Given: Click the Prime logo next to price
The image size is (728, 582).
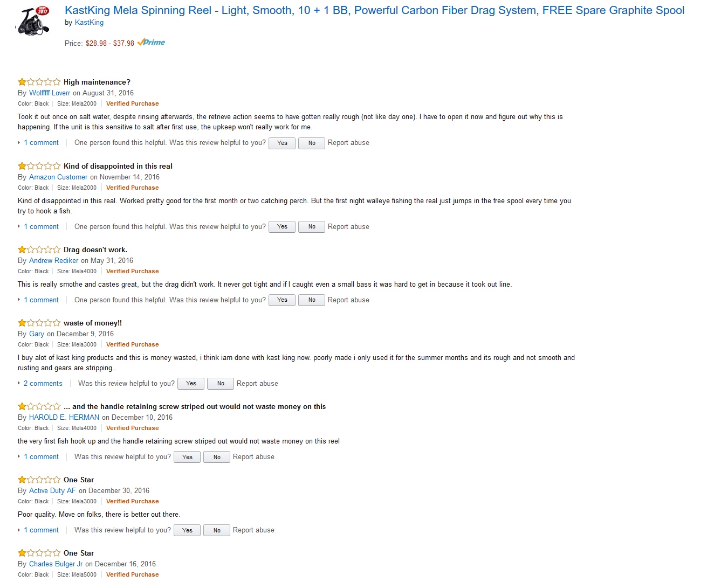Looking at the screenshot, I should [x=152, y=43].
